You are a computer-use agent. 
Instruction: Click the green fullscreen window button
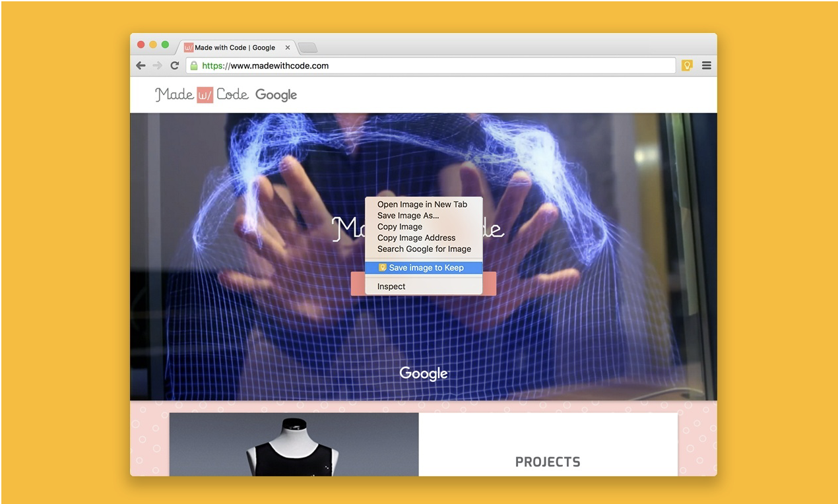click(165, 45)
